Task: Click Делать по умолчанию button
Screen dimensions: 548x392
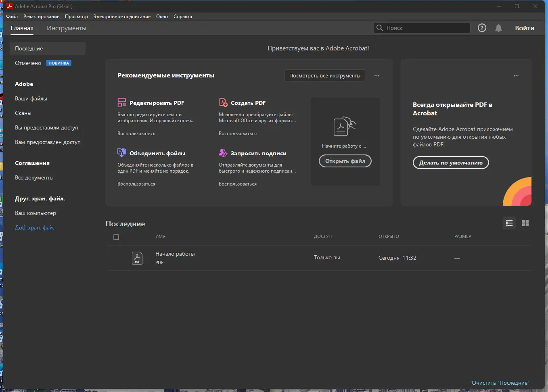Action: coord(451,163)
